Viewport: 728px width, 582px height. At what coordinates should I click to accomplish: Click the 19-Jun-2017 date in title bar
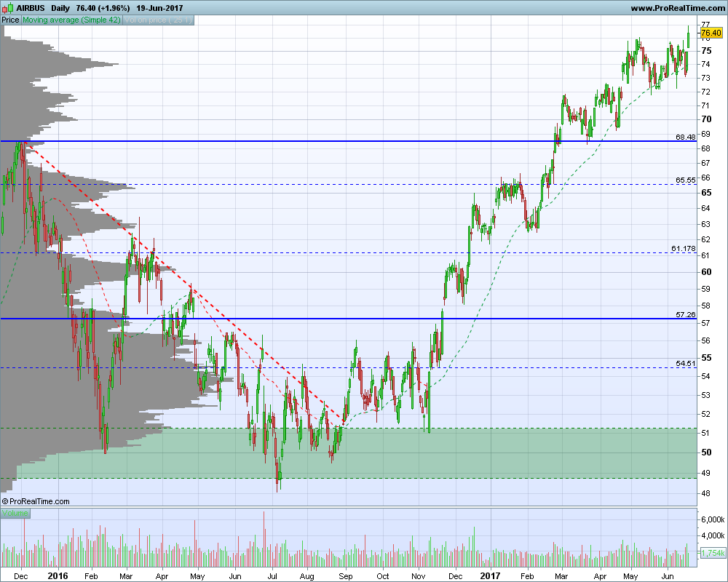pyautogui.click(x=159, y=8)
